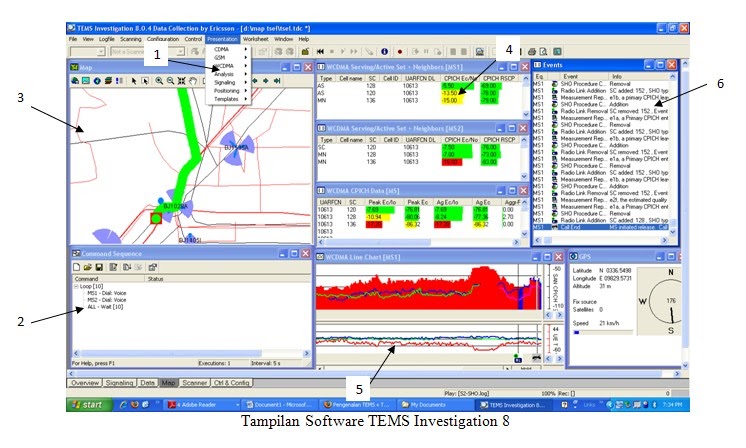Click Open folder icon in Command Sequence
Viewport: 746px width, 448px height.
coord(88,267)
